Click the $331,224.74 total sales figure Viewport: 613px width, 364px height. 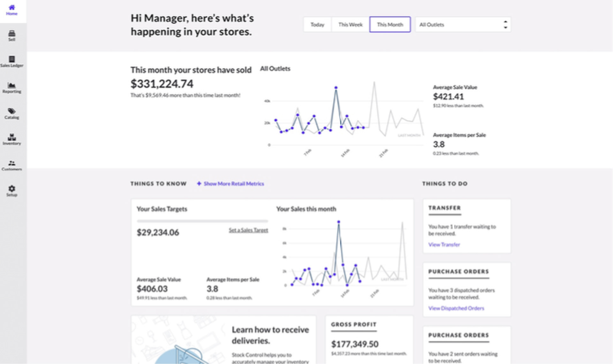pyautogui.click(x=162, y=84)
